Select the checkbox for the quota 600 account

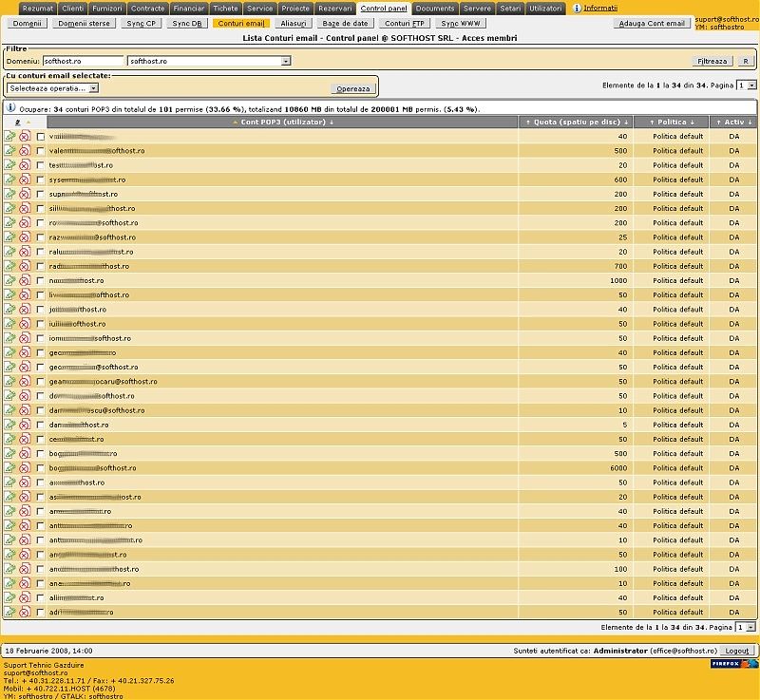pos(40,180)
